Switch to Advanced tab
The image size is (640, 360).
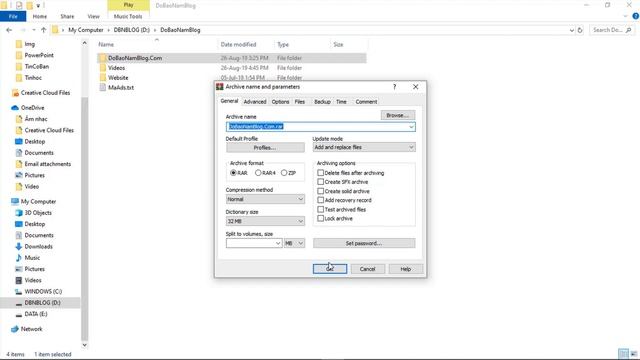[255, 102]
